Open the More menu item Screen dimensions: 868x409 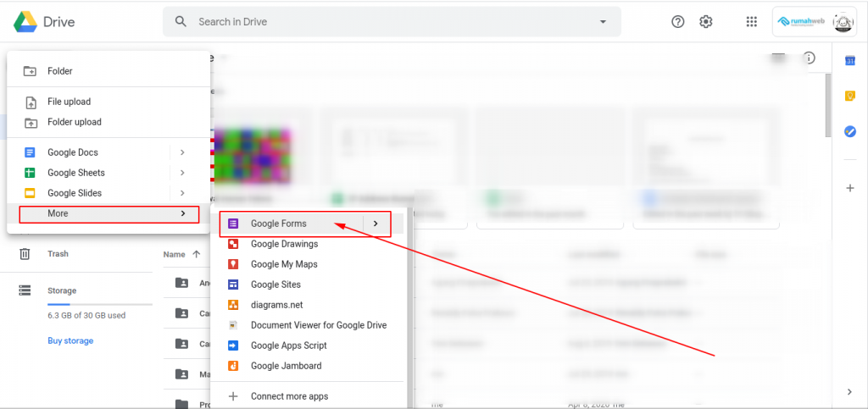pyautogui.click(x=108, y=213)
